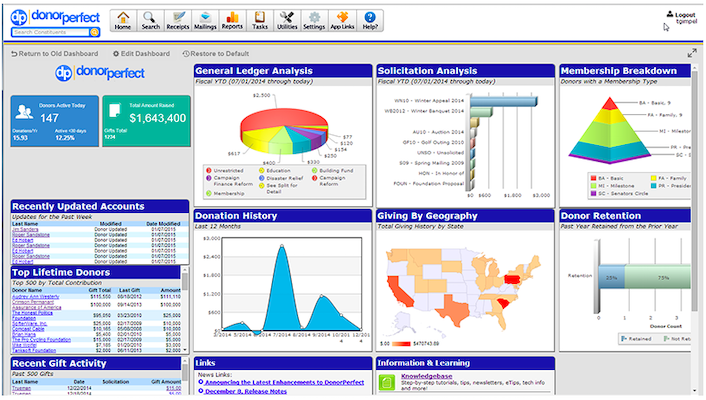Viewport: 706px width, 400px height.
Task: Open Announcing the Latest Enhancements to DonorPerfect link
Action: pos(284,382)
